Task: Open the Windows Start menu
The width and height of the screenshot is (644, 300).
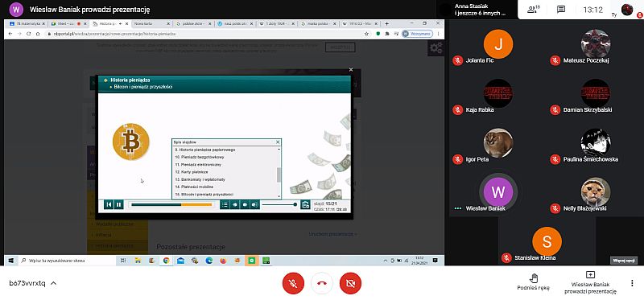Action: coord(10,261)
